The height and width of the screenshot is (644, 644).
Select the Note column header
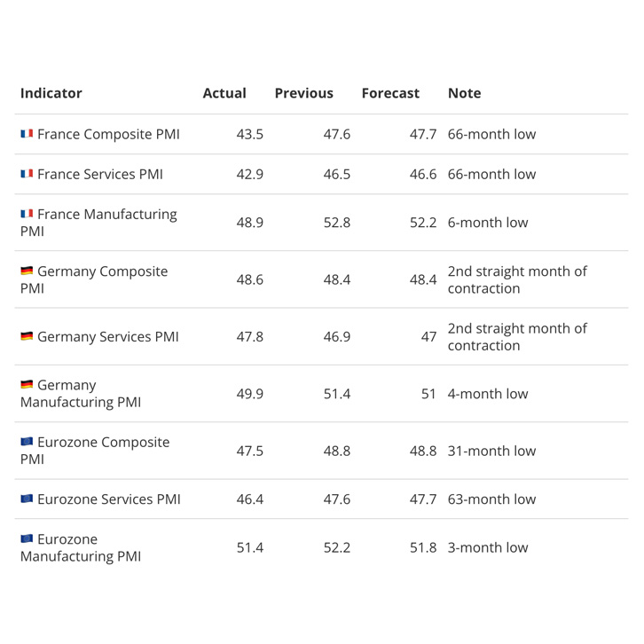pos(465,93)
